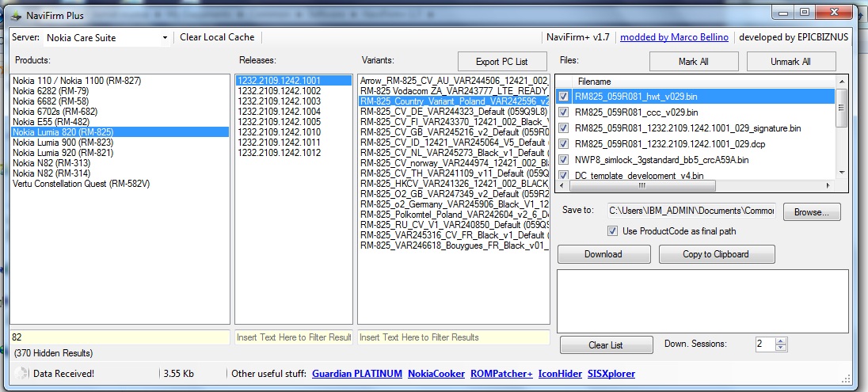This screenshot has width=868, height=392.
Task: Select the Arrow_RM-825_CV_AU variant
Action: pyautogui.click(x=454, y=80)
